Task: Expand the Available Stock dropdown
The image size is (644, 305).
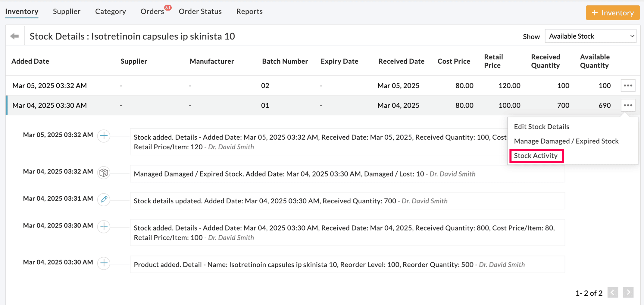Action: [x=590, y=36]
